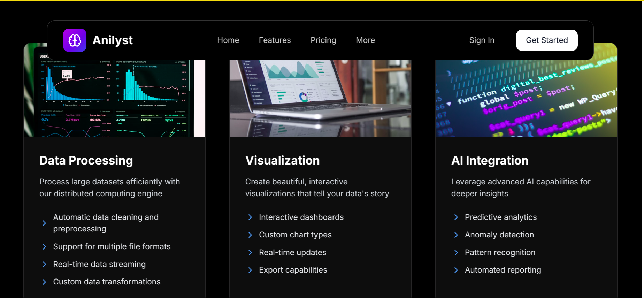Click chevron beside Support for multiple file formats
This screenshot has width=644, height=298.
pyautogui.click(x=44, y=247)
